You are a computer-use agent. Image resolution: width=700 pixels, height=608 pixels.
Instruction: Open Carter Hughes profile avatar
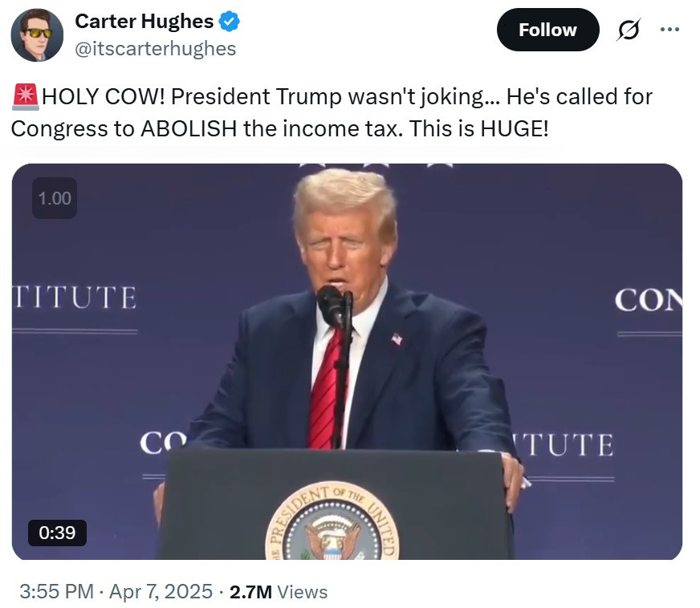[37, 34]
